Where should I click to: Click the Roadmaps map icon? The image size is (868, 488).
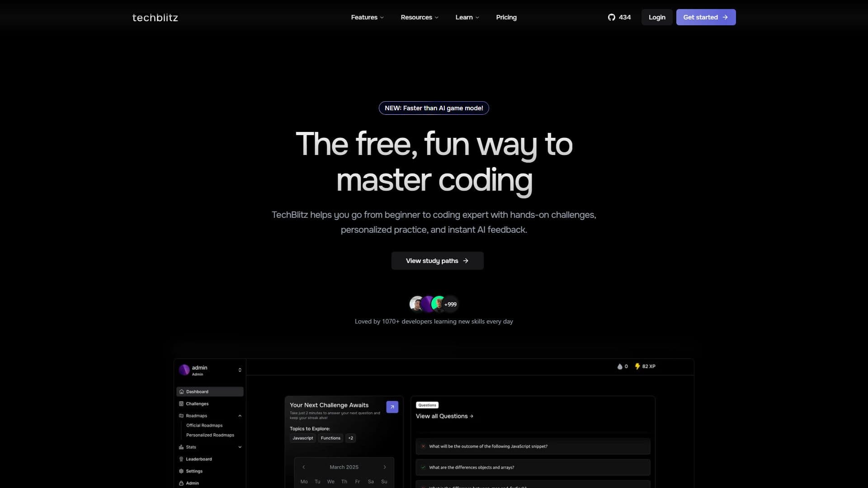[x=181, y=416]
